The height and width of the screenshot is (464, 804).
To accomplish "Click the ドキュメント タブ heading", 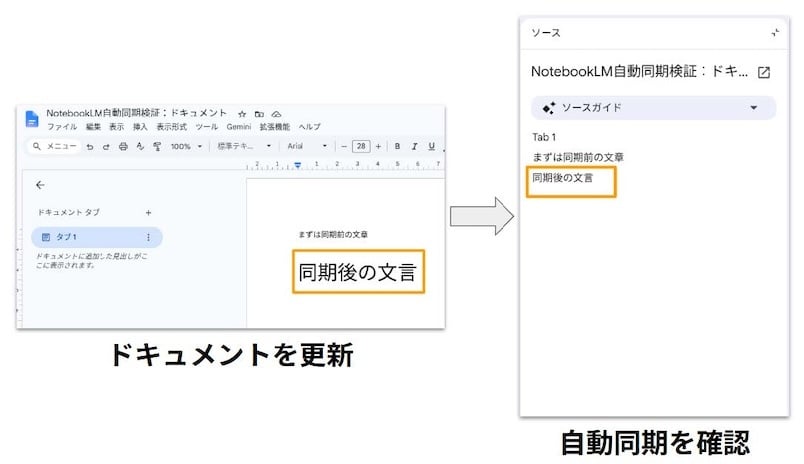I will tap(68, 212).
